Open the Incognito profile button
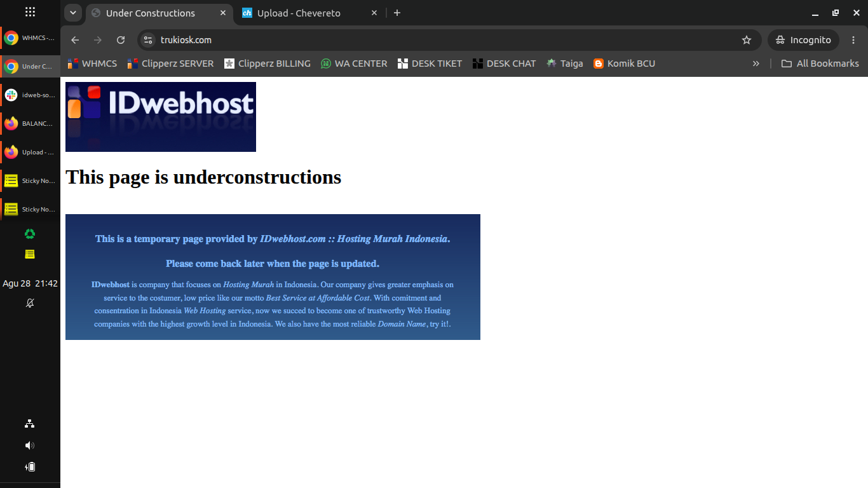This screenshot has height=488, width=868. [x=804, y=40]
